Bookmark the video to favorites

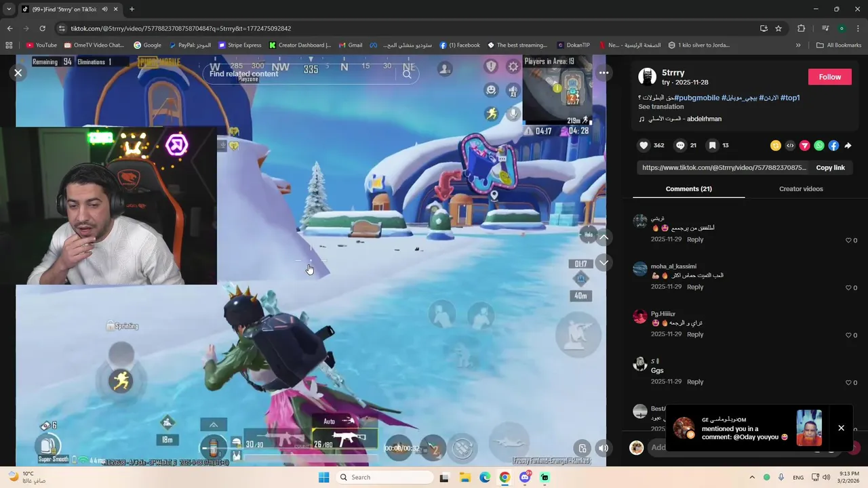pyautogui.click(x=712, y=145)
